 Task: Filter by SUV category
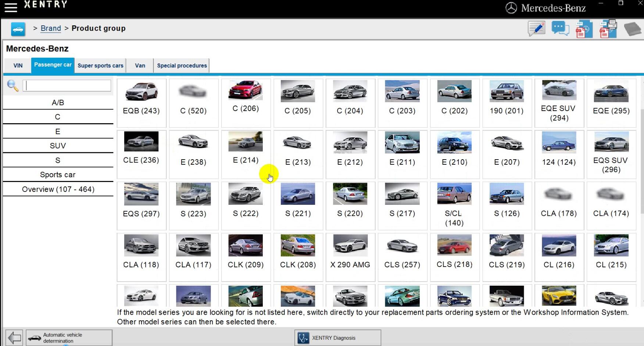58,146
